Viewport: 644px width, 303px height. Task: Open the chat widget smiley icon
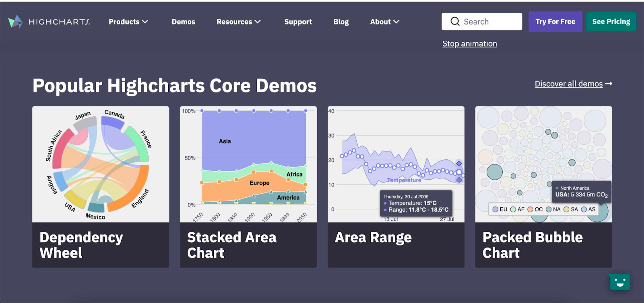click(x=619, y=282)
